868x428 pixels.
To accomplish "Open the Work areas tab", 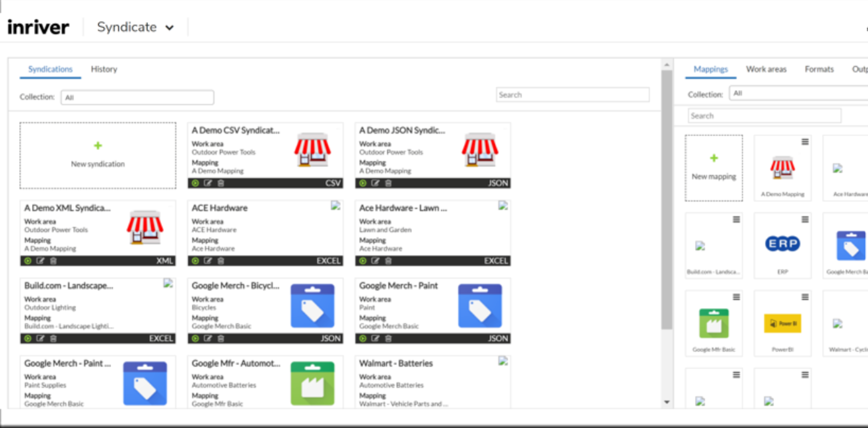I will pyautogui.click(x=766, y=69).
